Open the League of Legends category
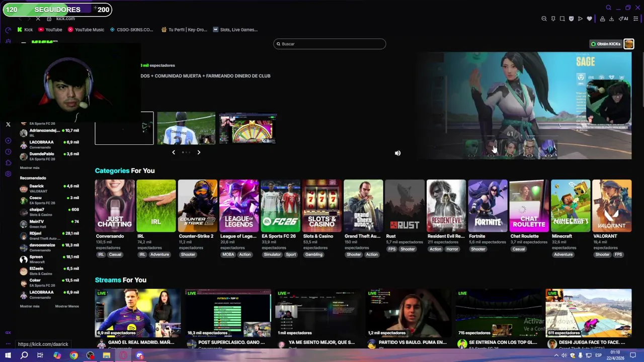Viewport: 644px width, 362px height. [x=239, y=206]
